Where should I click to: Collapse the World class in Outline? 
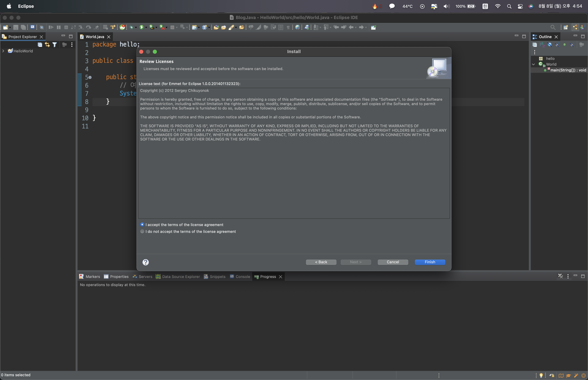[x=533, y=64]
